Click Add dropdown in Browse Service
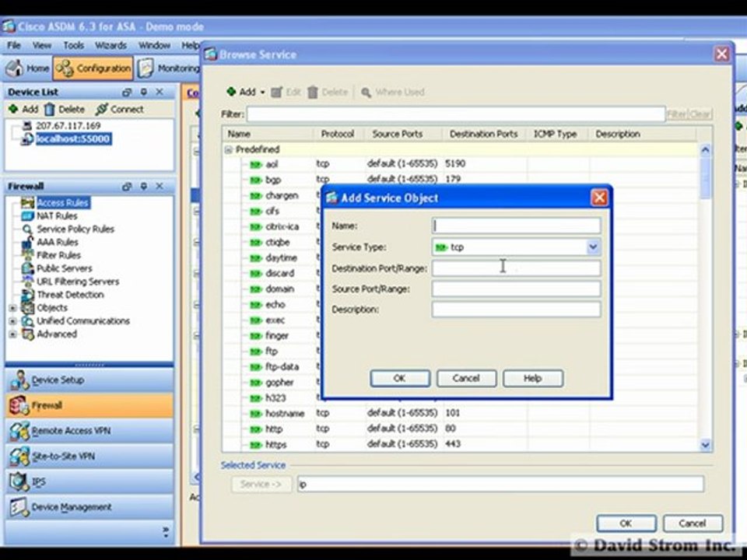Viewport: 747px width, 560px height. pos(246,92)
